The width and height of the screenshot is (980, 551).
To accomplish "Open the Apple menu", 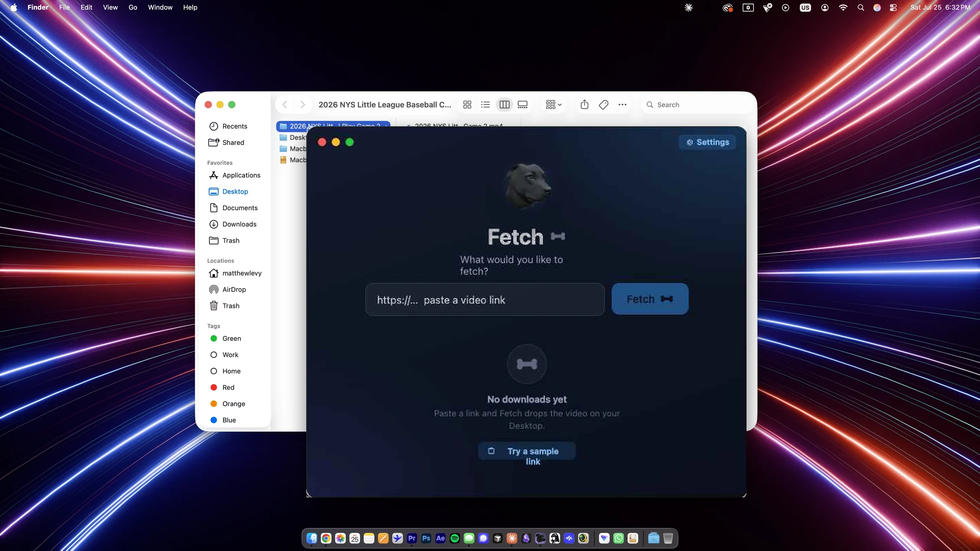I will pyautogui.click(x=14, y=7).
